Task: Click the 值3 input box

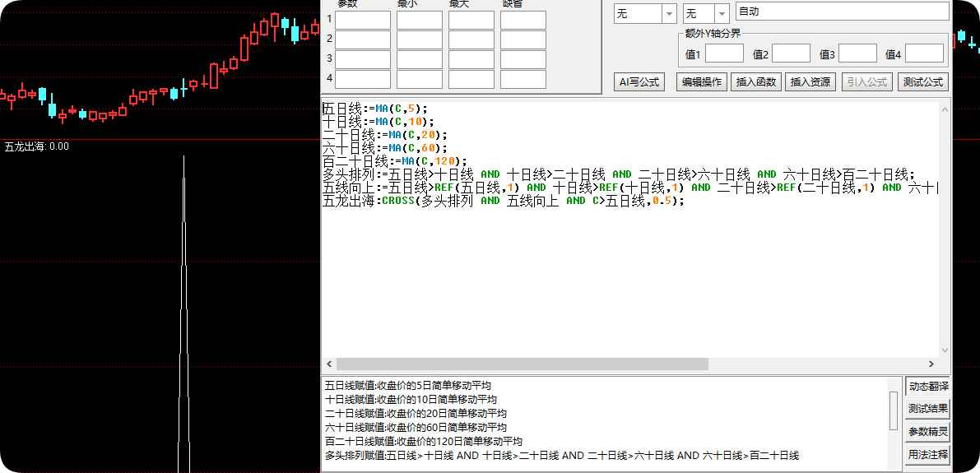Action: tap(857, 53)
